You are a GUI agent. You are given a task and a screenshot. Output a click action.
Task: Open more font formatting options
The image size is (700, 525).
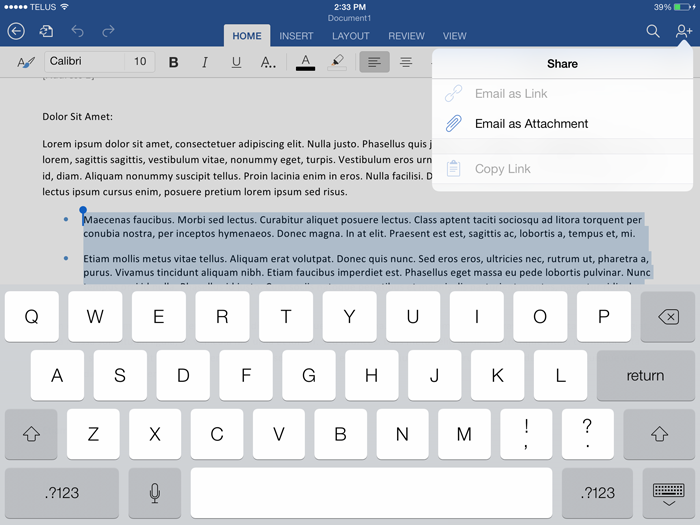click(x=268, y=62)
